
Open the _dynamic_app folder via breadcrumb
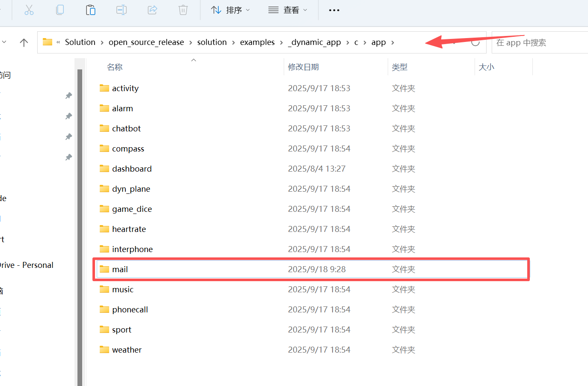(x=315, y=42)
